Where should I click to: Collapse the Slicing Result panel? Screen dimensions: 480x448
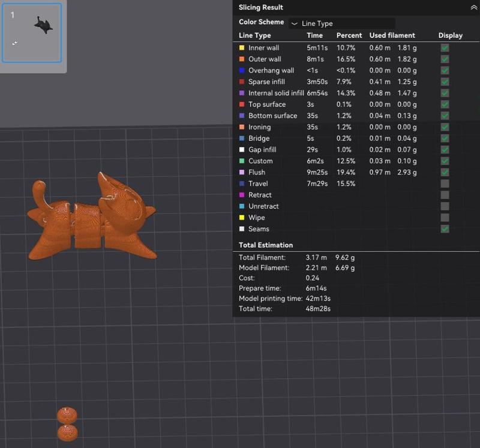(x=473, y=8)
